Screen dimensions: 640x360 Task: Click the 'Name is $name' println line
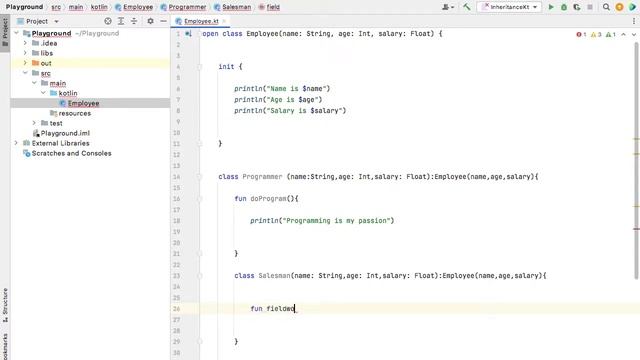pos(282,89)
